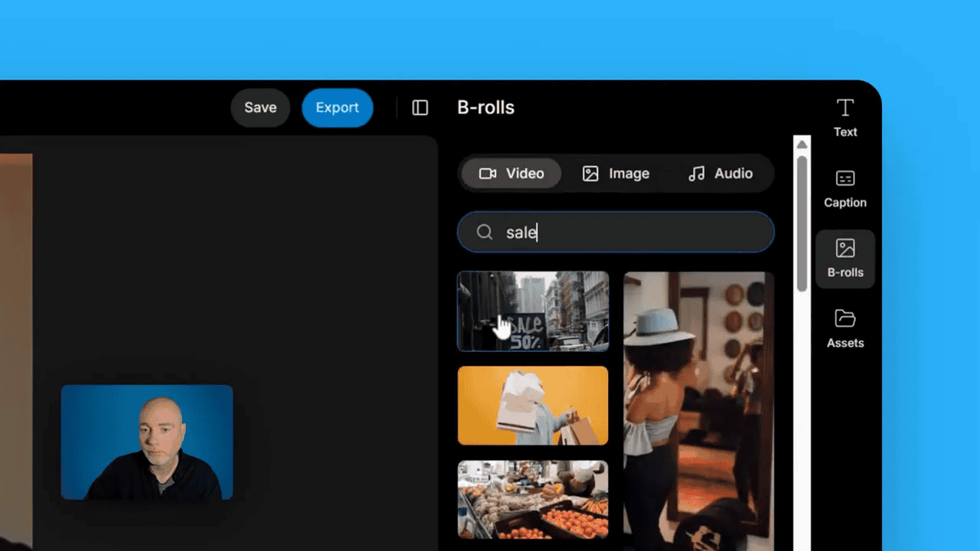Screen dimensions: 980x551
Task: Click the camera icon on the Video filter
Action: 488,173
